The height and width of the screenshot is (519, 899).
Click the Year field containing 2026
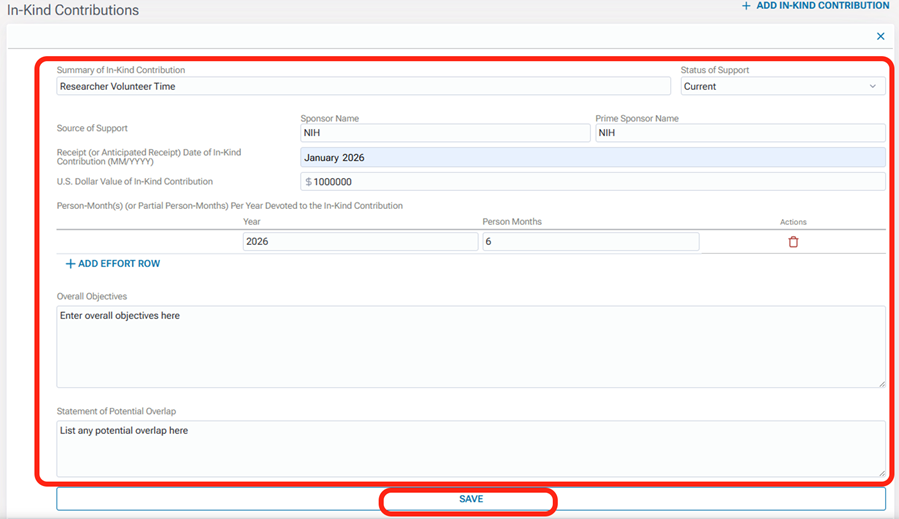click(360, 242)
